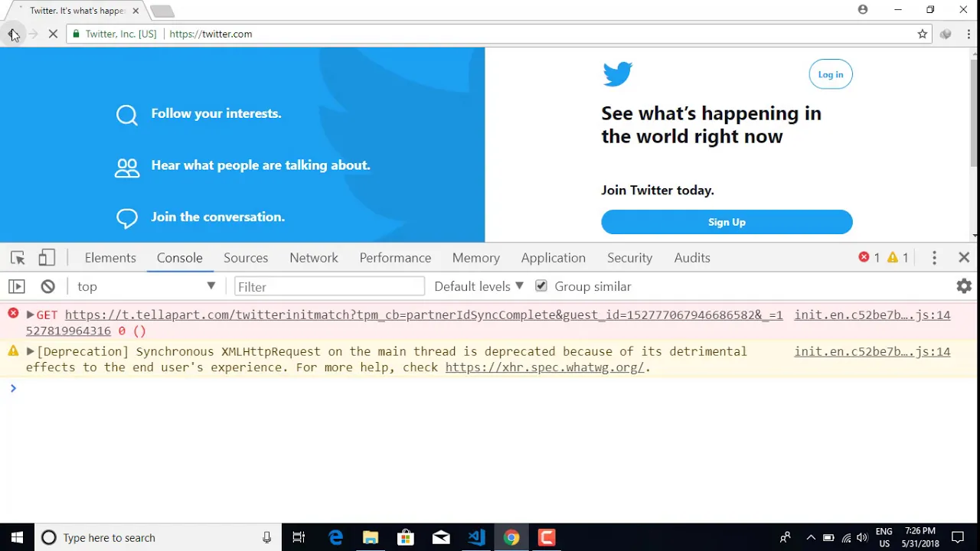The width and height of the screenshot is (980, 551).
Task: Clear console with the ban icon
Action: [x=47, y=286]
